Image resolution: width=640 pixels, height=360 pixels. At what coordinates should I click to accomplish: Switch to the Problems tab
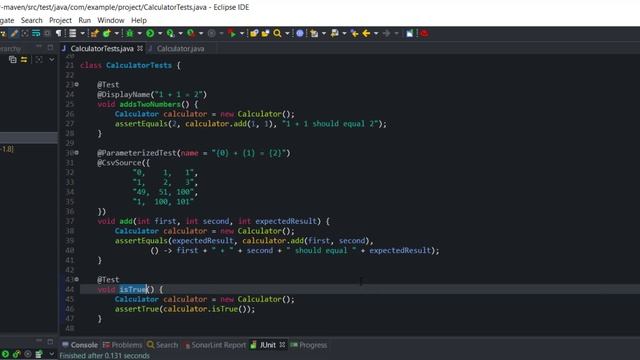pos(122,345)
